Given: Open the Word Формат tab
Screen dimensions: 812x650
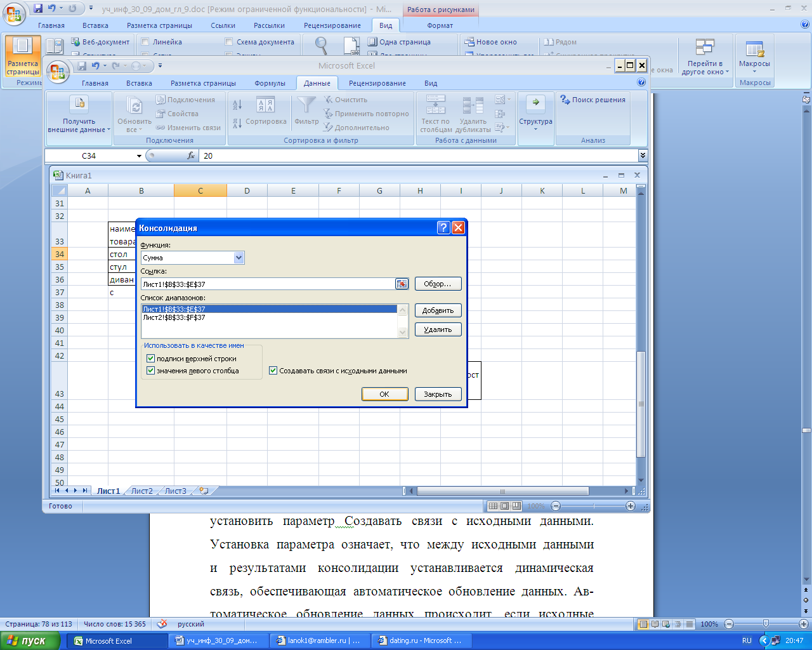Looking at the screenshot, I should [x=440, y=25].
